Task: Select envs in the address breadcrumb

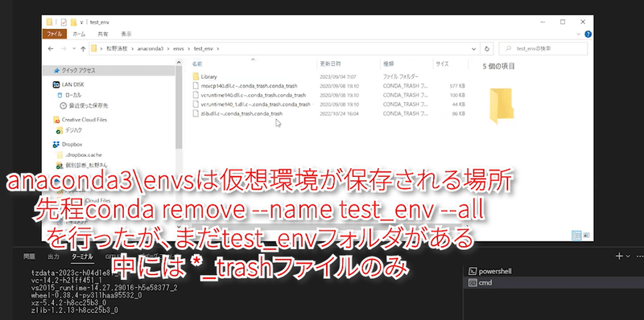Action: tap(178, 48)
